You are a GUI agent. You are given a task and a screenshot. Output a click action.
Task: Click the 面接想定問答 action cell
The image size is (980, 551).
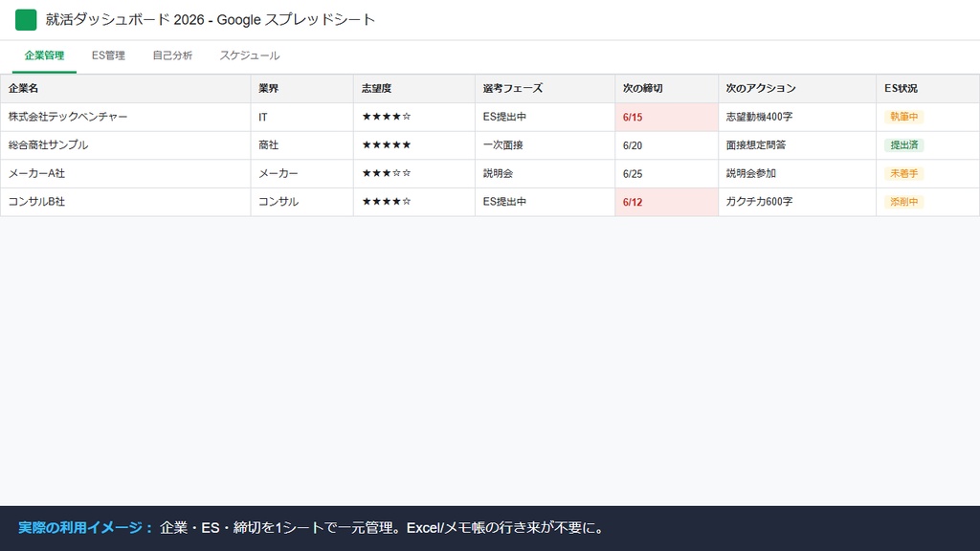pyautogui.click(x=797, y=145)
